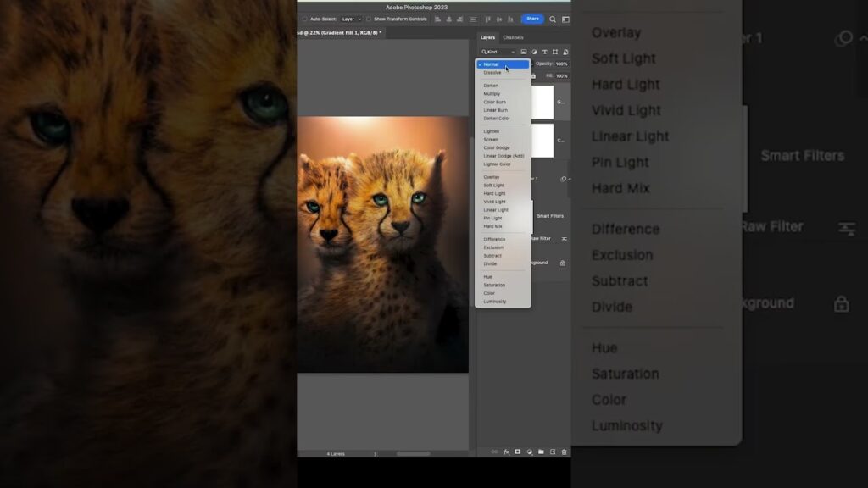Open the Auto-Select Layer dropdown

351,19
